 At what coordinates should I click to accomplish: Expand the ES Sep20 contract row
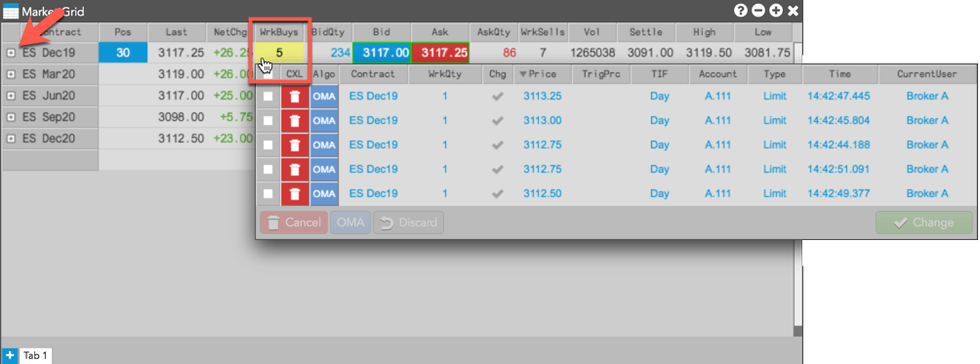coord(11,117)
